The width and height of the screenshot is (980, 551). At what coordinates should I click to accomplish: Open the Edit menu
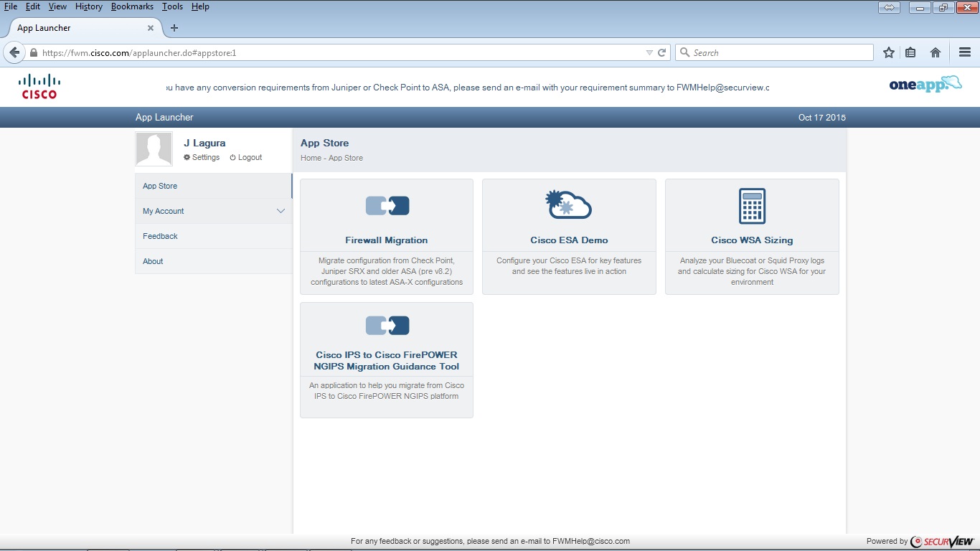coord(33,6)
